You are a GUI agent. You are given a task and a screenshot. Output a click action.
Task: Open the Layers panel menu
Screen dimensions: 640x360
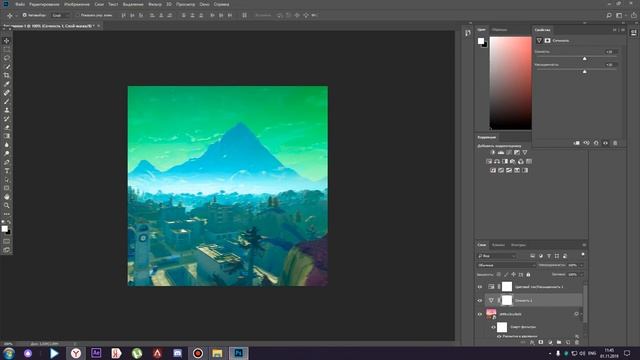(x=584, y=245)
